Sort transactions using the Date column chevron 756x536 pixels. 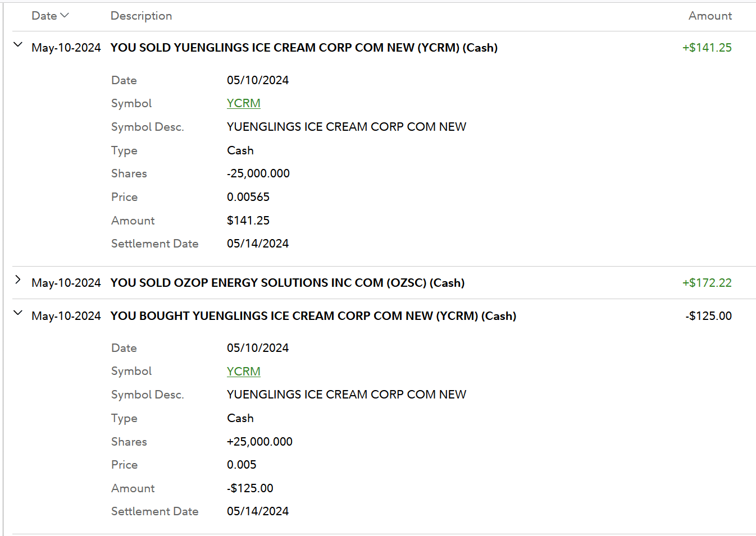[64, 16]
